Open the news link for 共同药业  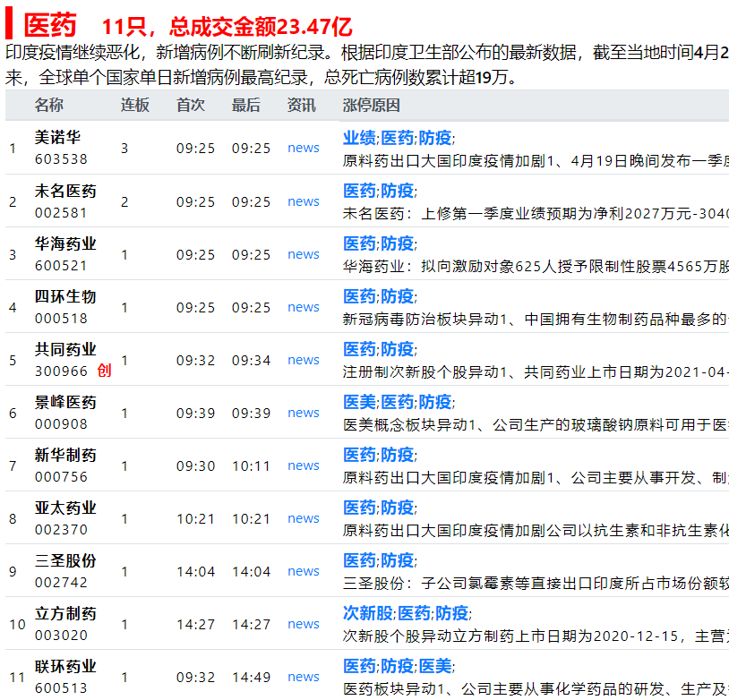pos(303,361)
